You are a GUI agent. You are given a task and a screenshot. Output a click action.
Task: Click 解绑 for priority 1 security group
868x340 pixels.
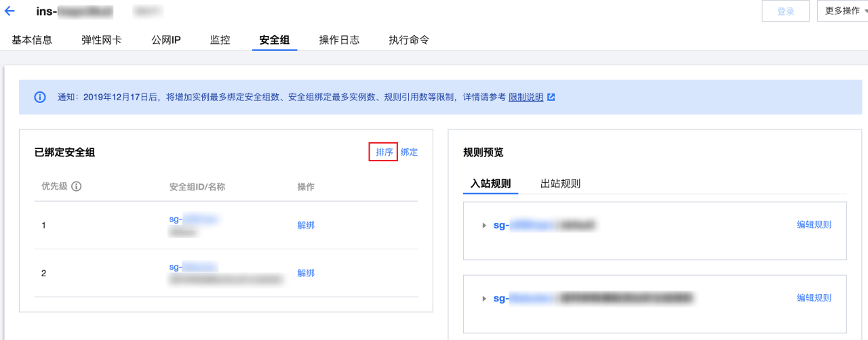[x=306, y=226]
